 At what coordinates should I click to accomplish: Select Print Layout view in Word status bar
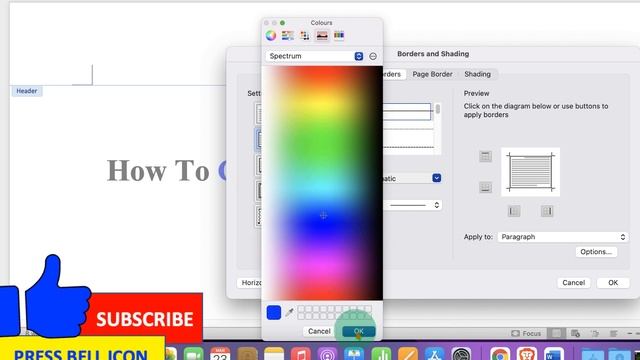click(x=556, y=333)
